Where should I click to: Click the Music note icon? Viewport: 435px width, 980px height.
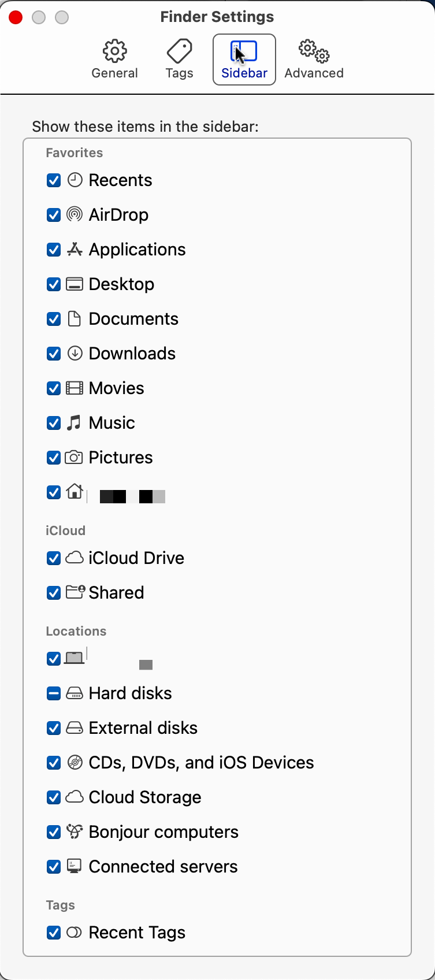[x=75, y=422]
